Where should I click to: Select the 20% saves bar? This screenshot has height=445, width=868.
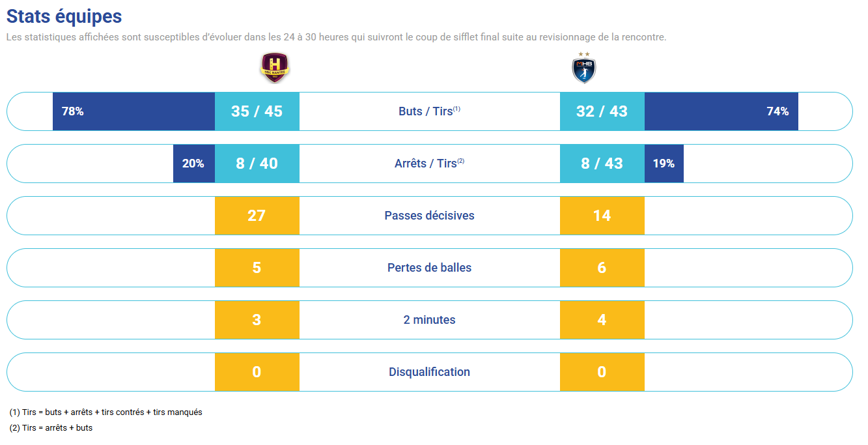tap(193, 164)
